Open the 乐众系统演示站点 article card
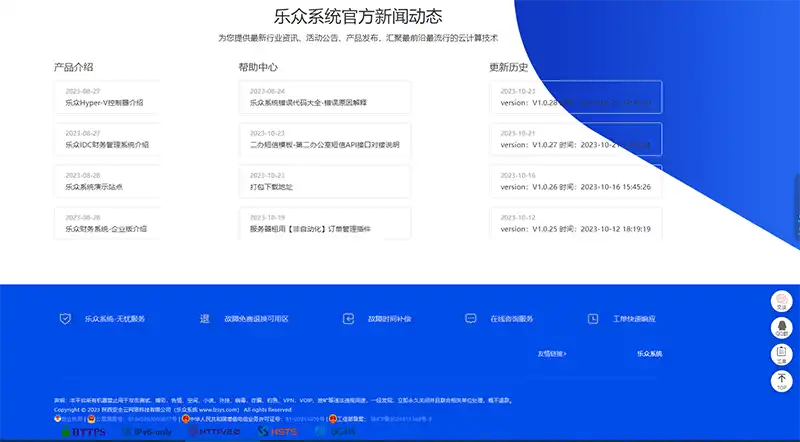 [94, 186]
